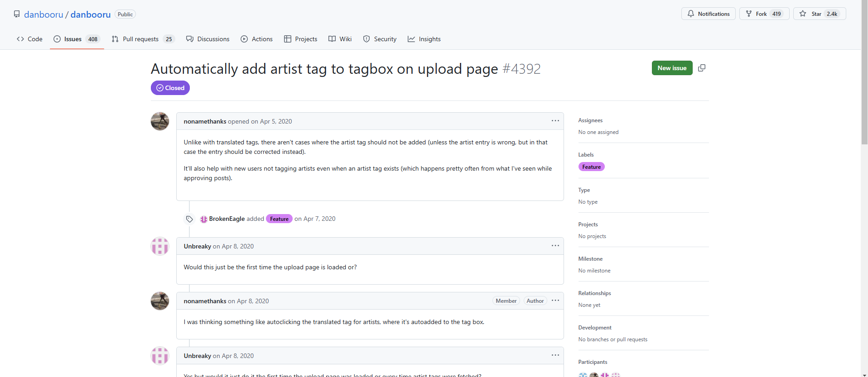868x377 pixels.
Task: Click nonamethanks avatar beside opening post
Action: click(160, 121)
